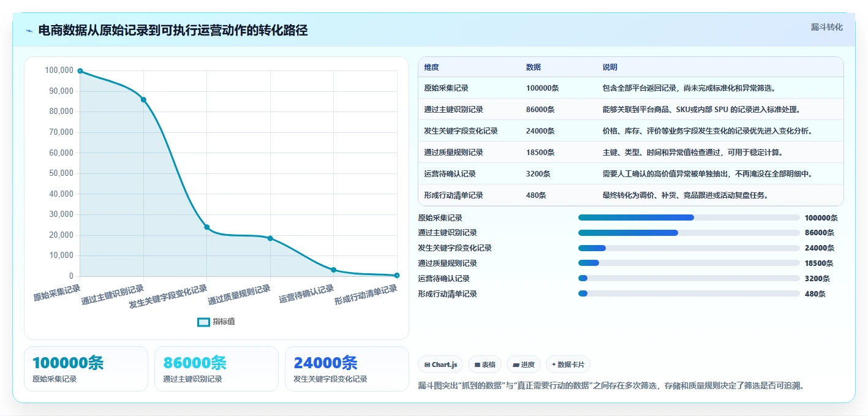The width and height of the screenshot is (868, 416).
Task: Click the 形成行动清单记录 x-axis label
Action: tap(366, 295)
